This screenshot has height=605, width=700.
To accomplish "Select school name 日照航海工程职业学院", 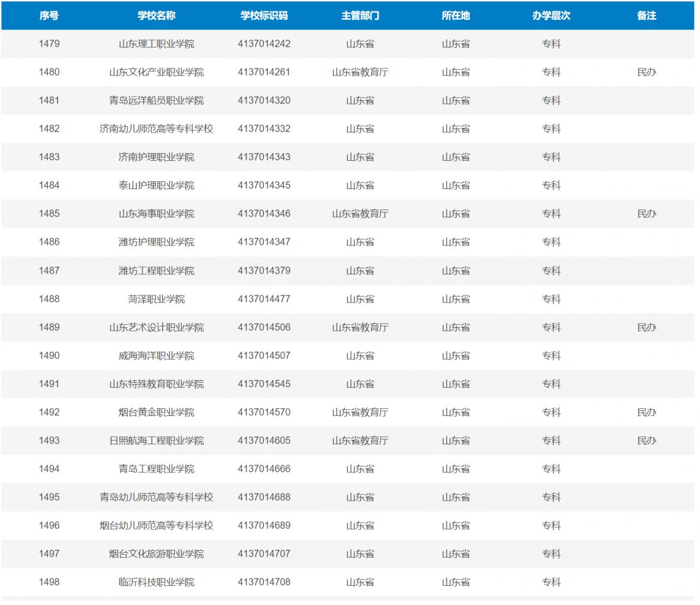I will [x=156, y=441].
